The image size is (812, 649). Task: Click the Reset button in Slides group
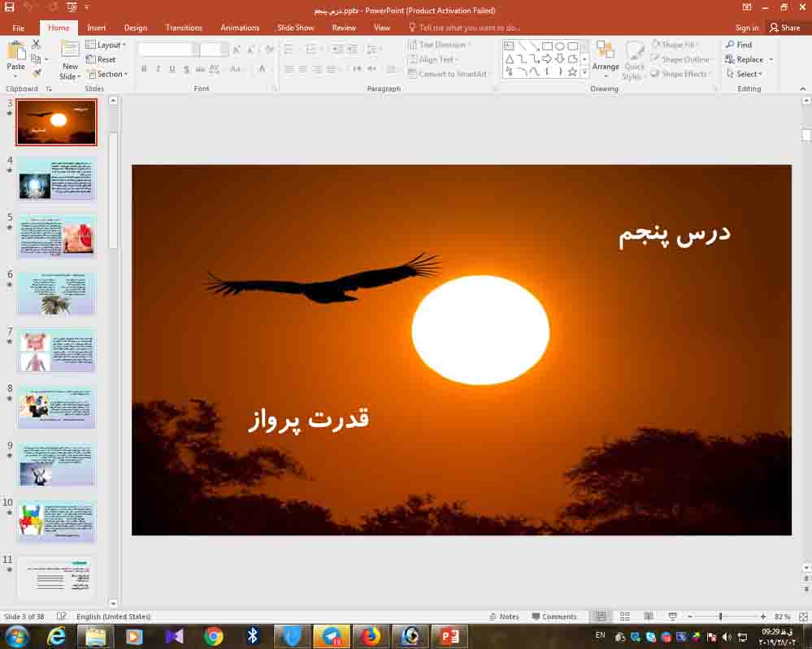[101, 59]
